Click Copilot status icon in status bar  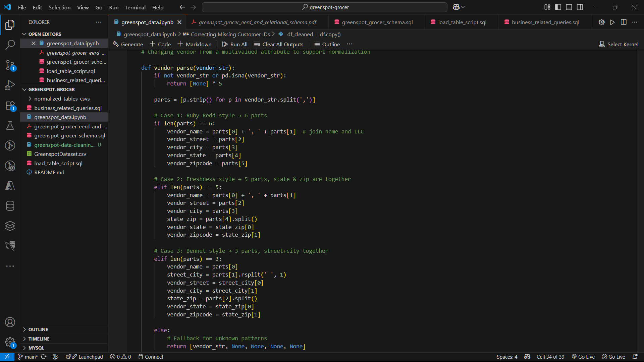(x=527, y=357)
